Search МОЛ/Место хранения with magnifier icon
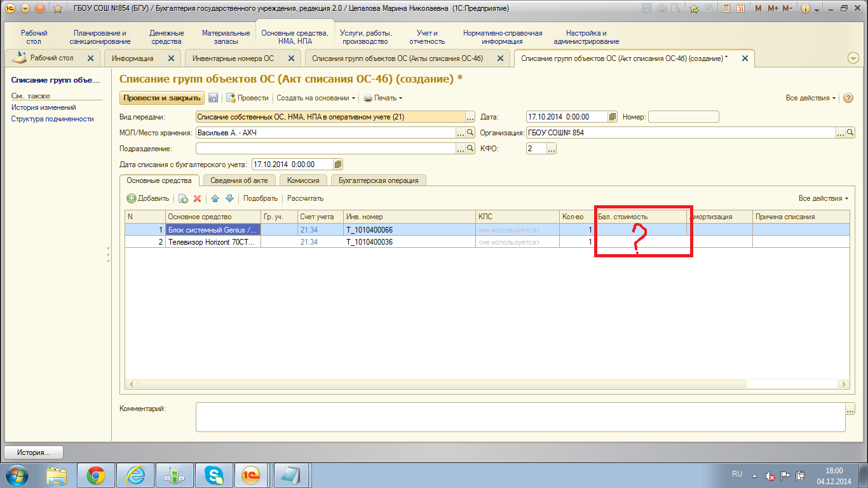Viewport: 868px width, 488px height. (x=471, y=133)
